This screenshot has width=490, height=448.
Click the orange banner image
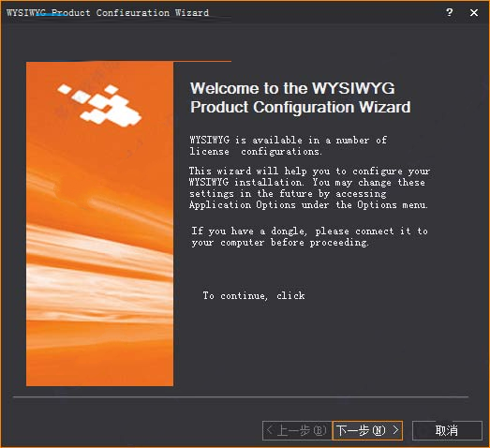coord(99,224)
